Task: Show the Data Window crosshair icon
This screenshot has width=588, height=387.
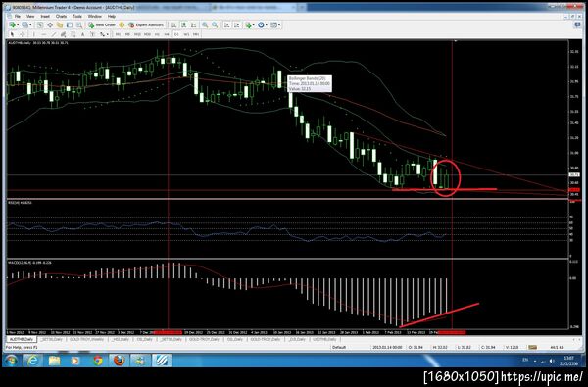Action: click(50, 24)
